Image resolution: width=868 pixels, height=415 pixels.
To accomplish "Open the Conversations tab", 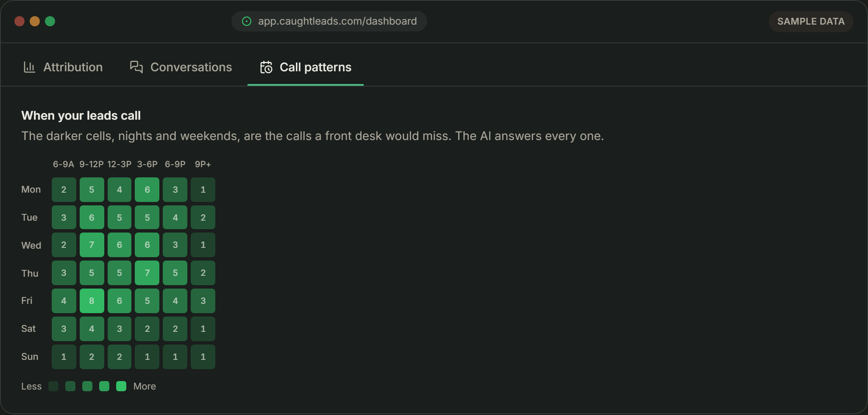I will point(181,67).
